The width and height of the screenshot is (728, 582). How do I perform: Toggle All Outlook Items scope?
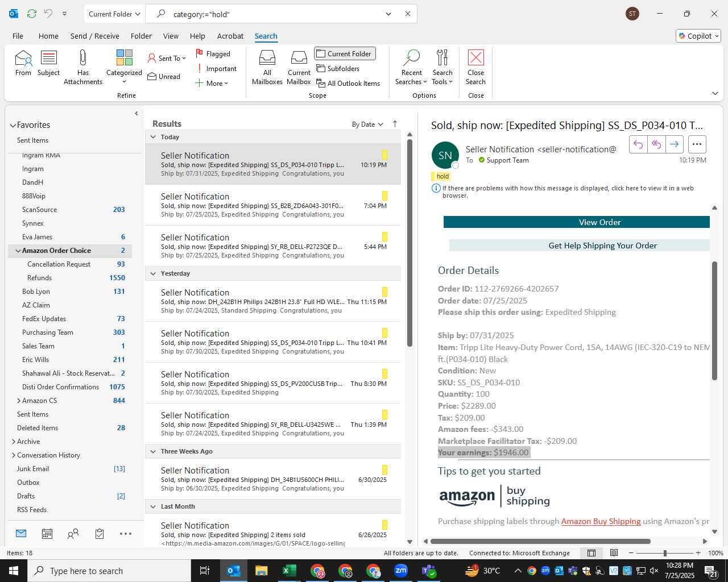click(x=348, y=84)
